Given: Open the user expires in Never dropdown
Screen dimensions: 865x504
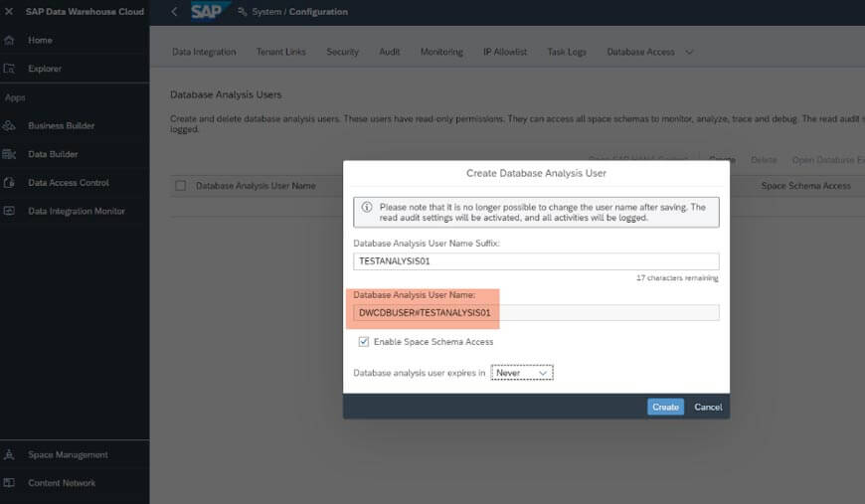Looking at the screenshot, I should [x=522, y=373].
